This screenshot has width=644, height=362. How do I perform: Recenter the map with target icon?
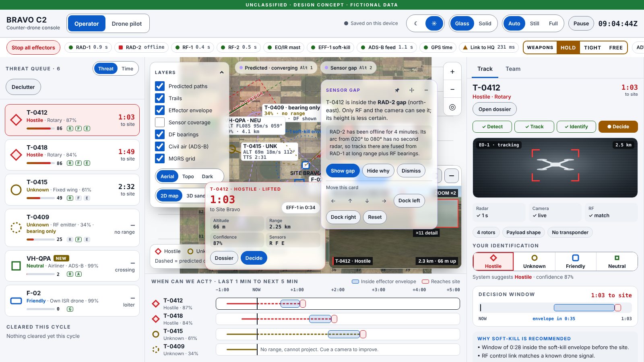pos(452,107)
